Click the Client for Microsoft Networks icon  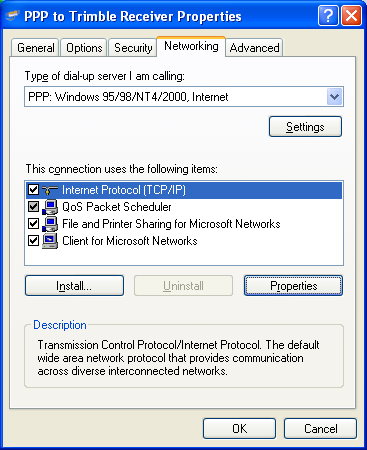pos(50,241)
